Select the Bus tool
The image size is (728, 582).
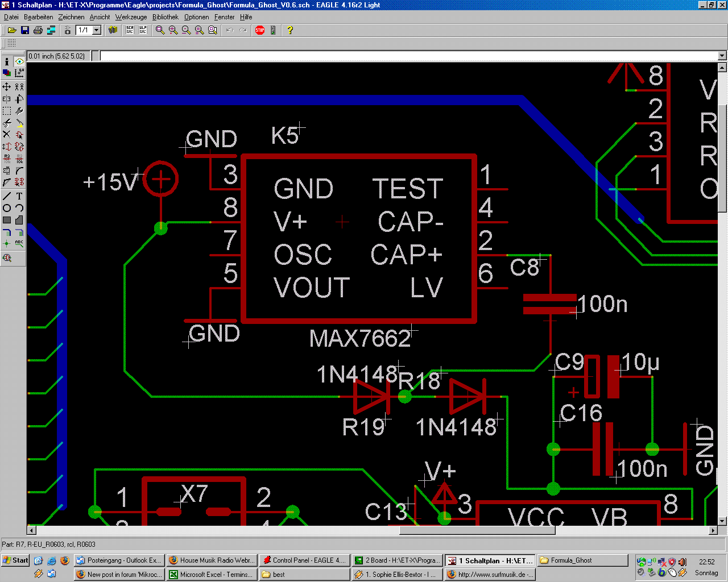(x=7, y=232)
